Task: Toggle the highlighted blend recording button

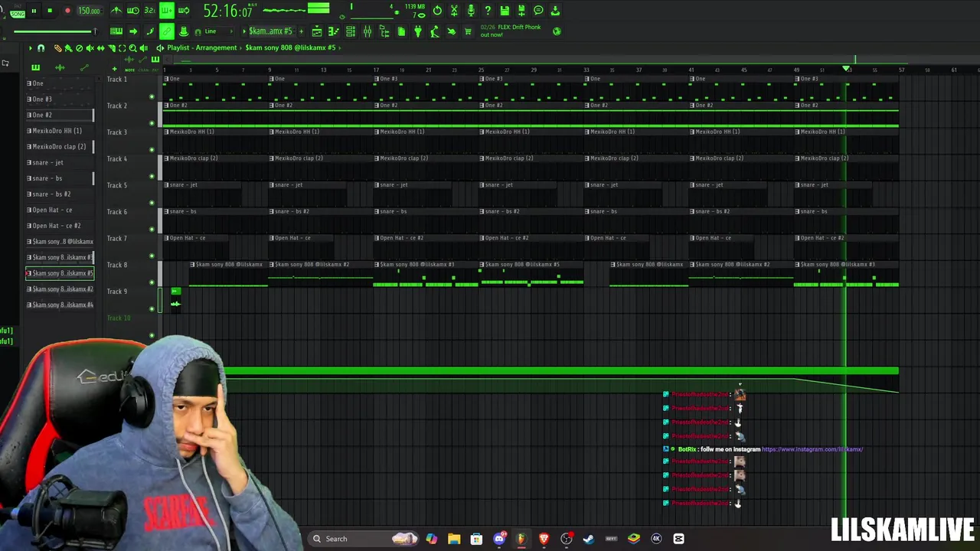Action: [166, 11]
